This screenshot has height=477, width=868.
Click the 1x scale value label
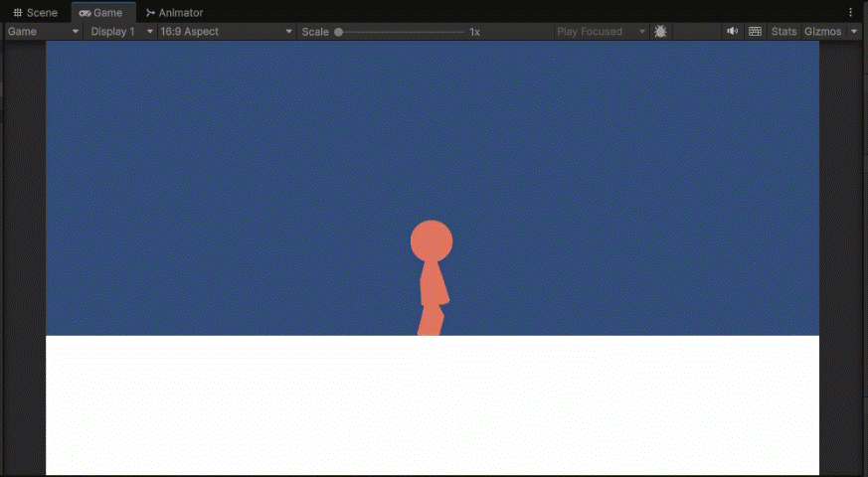click(475, 32)
